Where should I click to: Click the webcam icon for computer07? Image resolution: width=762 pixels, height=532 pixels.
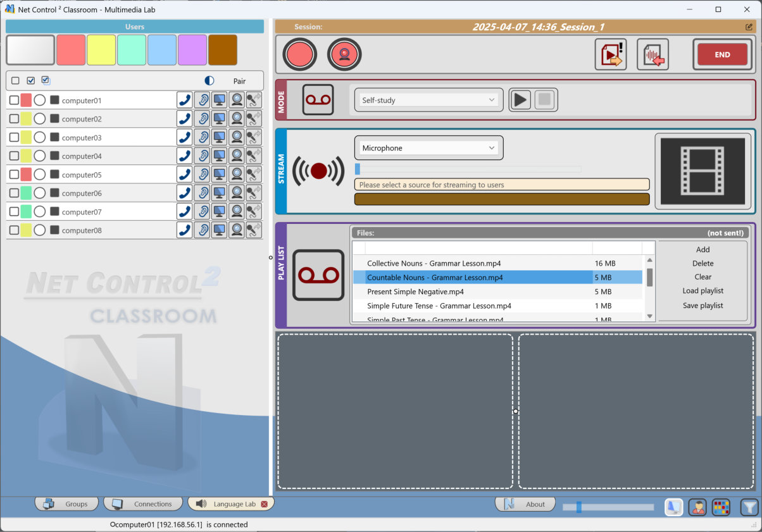[x=236, y=211]
